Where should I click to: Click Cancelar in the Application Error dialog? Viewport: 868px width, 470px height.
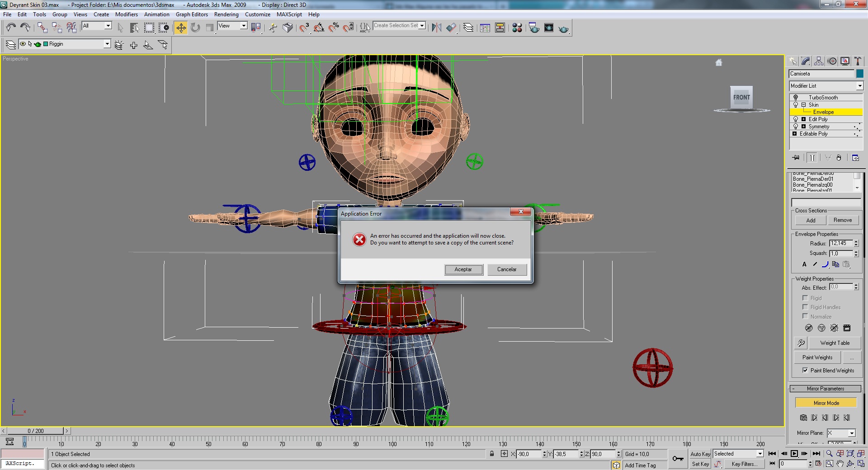point(507,269)
